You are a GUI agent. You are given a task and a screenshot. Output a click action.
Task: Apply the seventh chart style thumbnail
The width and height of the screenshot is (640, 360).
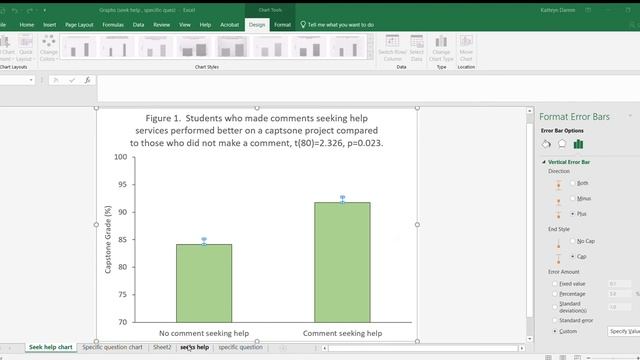pos(309,47)
